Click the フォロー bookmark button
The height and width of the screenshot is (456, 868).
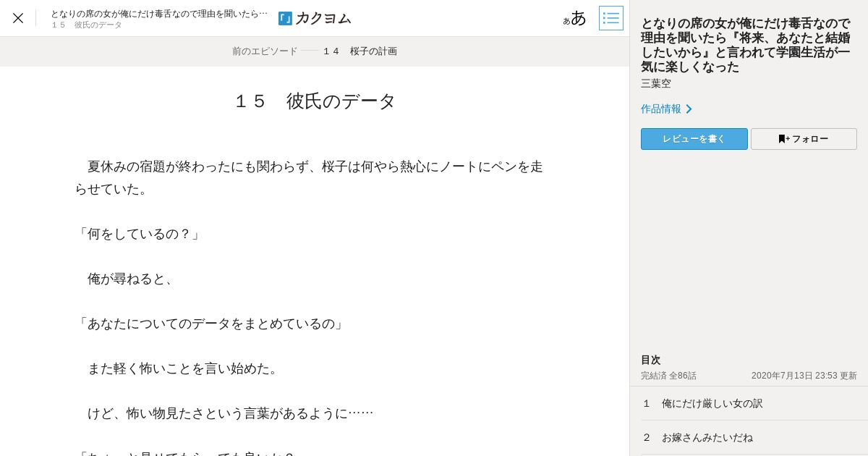(804, 139)
